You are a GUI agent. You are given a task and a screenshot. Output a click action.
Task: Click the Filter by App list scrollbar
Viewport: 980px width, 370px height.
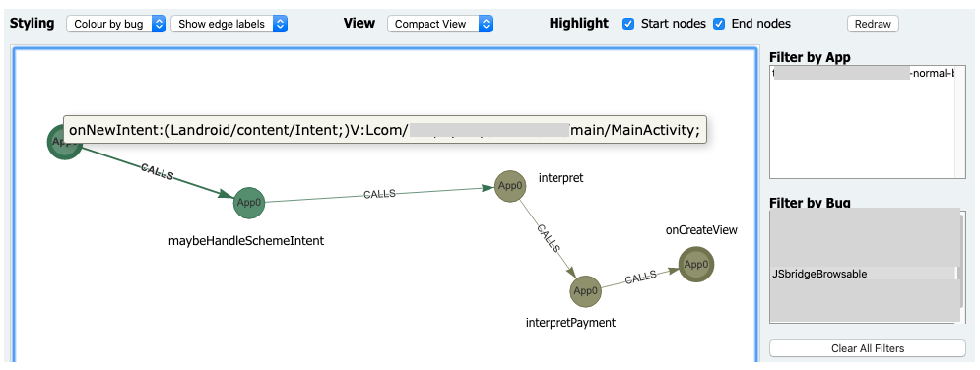[x=960, y=122]
